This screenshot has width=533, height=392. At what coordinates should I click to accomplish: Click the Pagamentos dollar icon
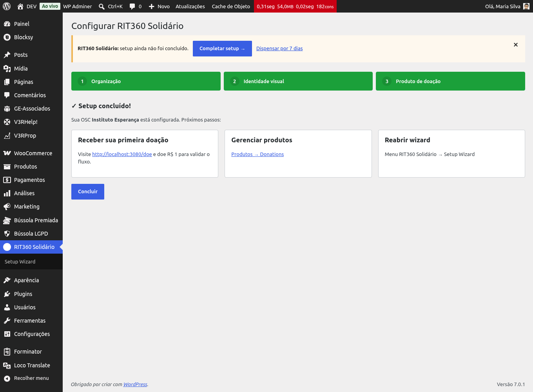pyautogui.click(x=7, y=180)
